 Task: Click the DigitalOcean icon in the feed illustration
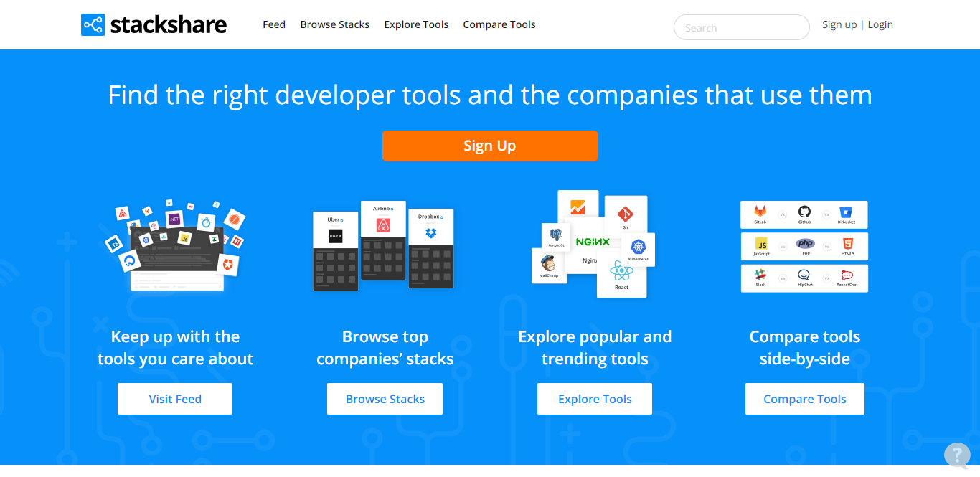click(x=130, y=260)
